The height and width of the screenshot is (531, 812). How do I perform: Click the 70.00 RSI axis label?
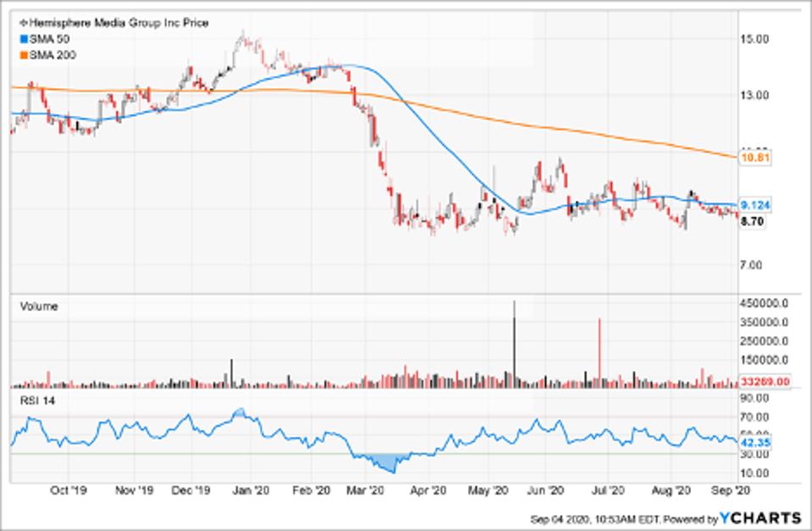pyautogui.click(x=754, y=418)
